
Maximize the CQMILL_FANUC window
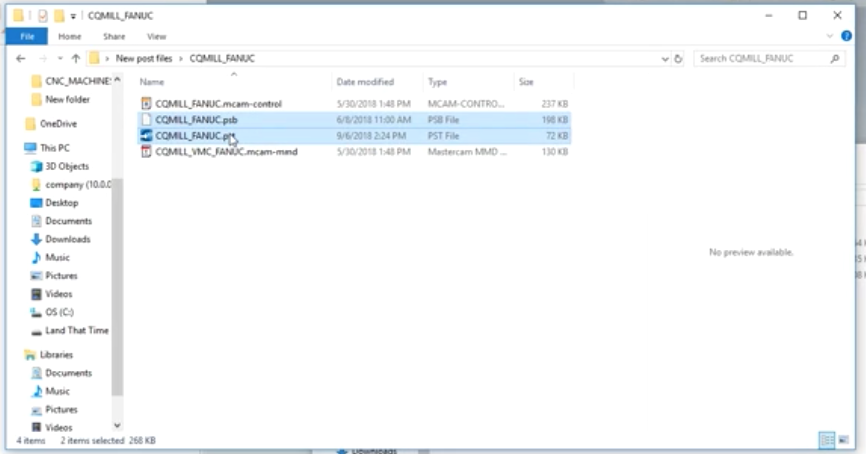803,15
